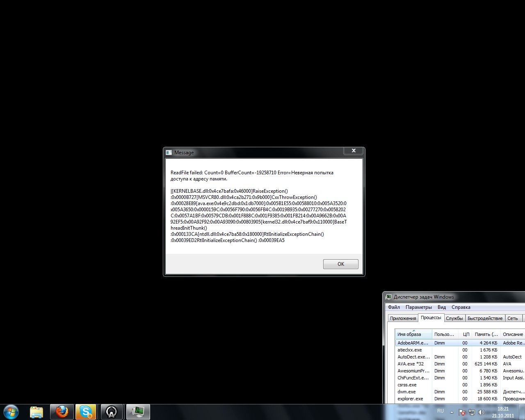Click the Message dialog title bar icon
This screenshot has height=420, width=525.
[169, 153]
